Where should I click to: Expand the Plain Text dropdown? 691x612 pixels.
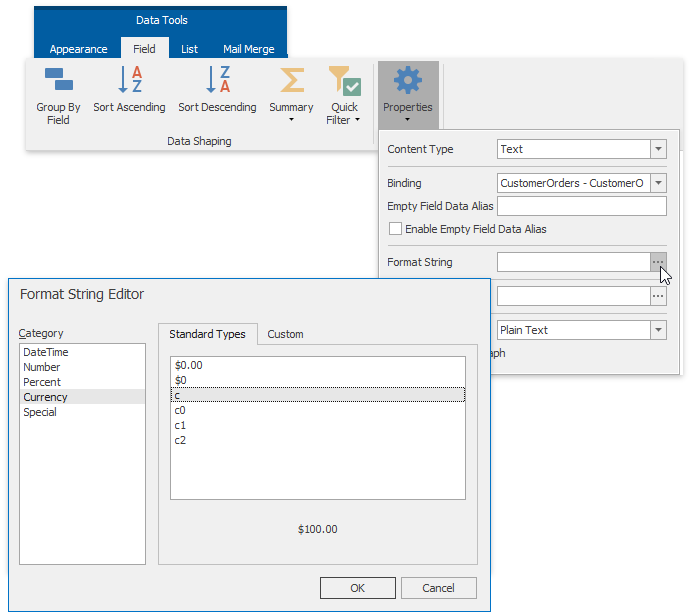tap(657, 330)
